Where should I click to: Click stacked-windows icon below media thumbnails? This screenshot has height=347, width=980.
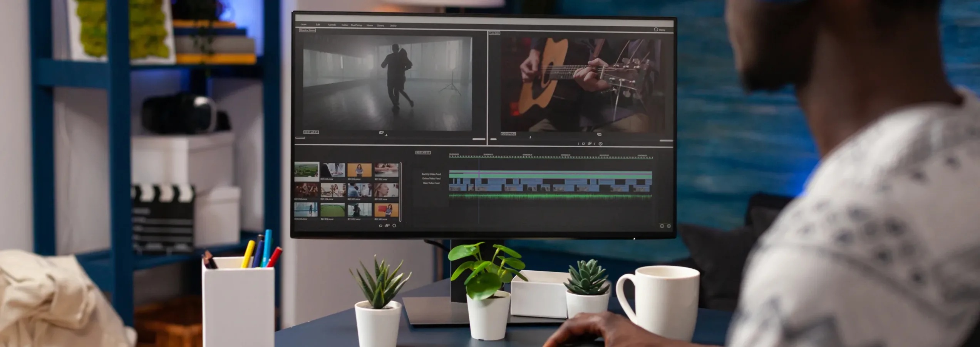pyautogui.click(x=387, y=226)
